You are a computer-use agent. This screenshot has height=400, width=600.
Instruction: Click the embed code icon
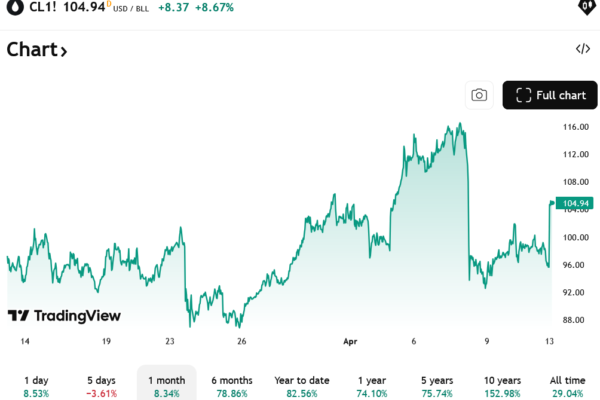tap(583, 49)
